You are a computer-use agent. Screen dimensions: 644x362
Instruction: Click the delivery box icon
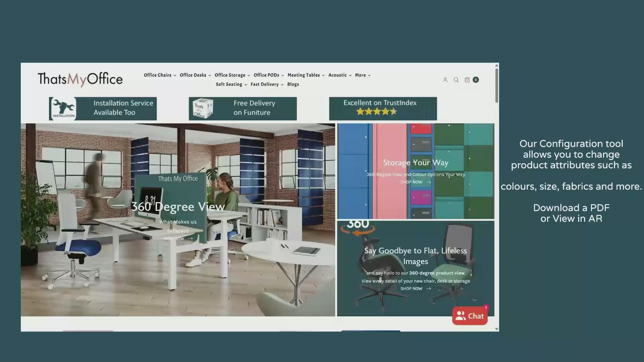(x=203, y=109)
